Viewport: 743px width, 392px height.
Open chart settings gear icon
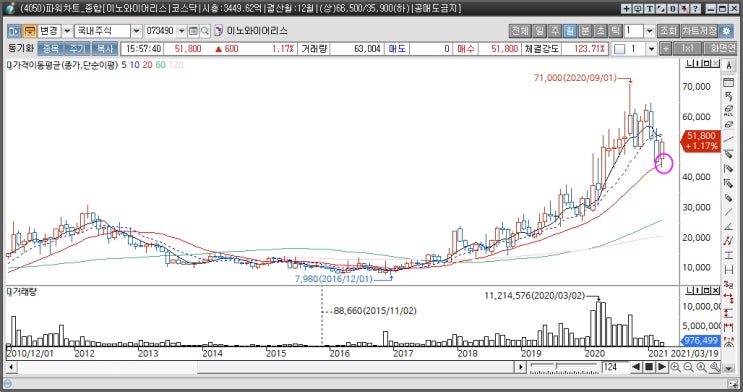point(726,31)
